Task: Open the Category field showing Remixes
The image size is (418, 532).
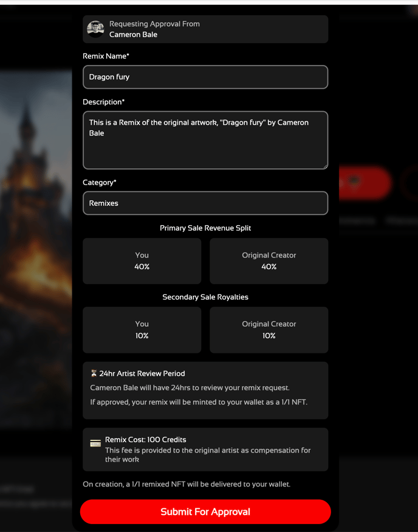Action: pyautogui.click(x=205, y=203)
